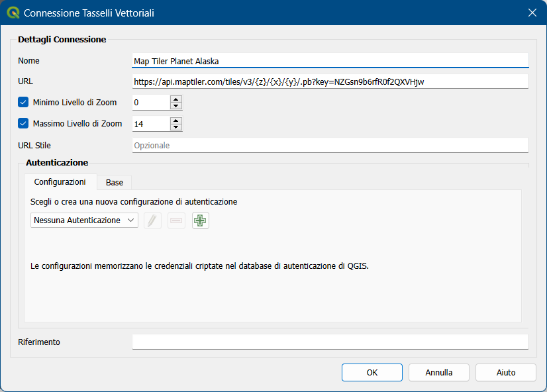Open help with the Aiuto button
Screen dimensions: 547x392
click(x=506, y=373)
